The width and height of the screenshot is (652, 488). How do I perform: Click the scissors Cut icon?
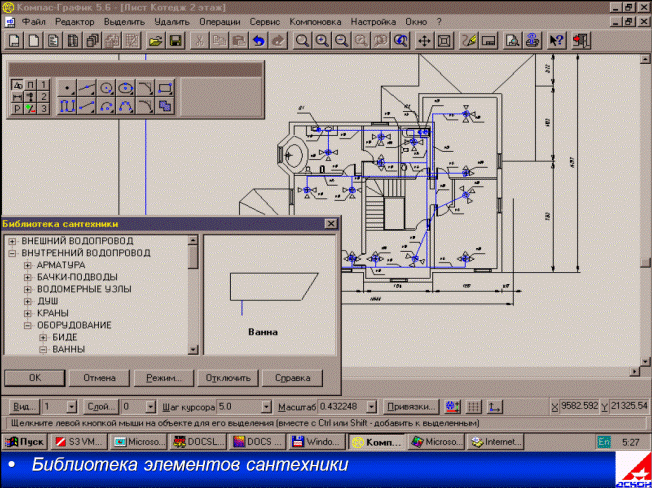point(199,41)
